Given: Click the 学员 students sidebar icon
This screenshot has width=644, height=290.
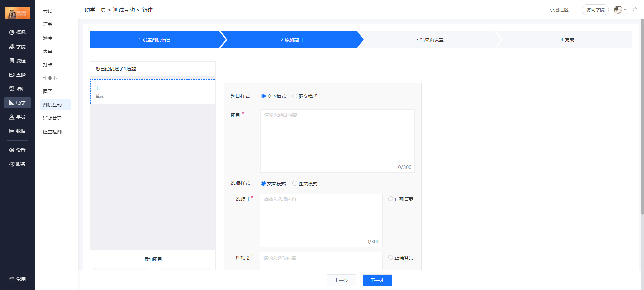Looking at the screenshot, I should coord(12,117).
